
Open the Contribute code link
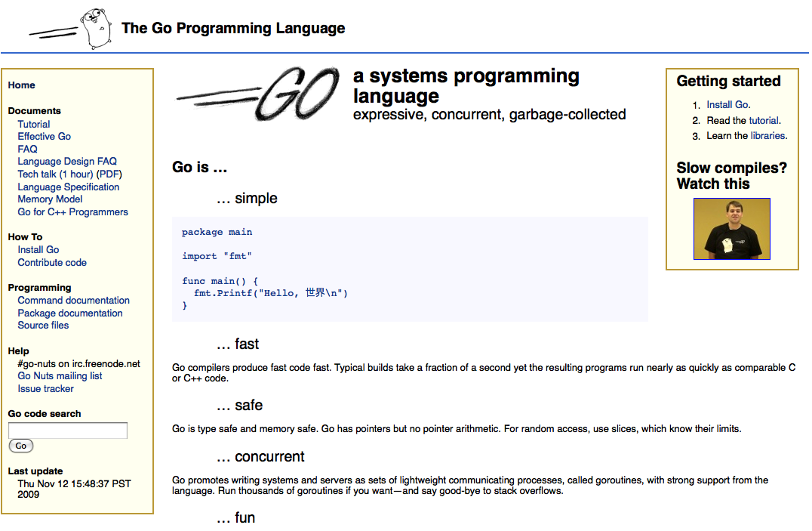52,262
